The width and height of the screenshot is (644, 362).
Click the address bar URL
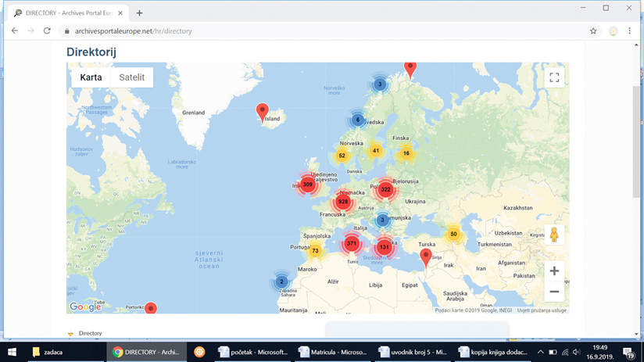click(x=133, y=31)
